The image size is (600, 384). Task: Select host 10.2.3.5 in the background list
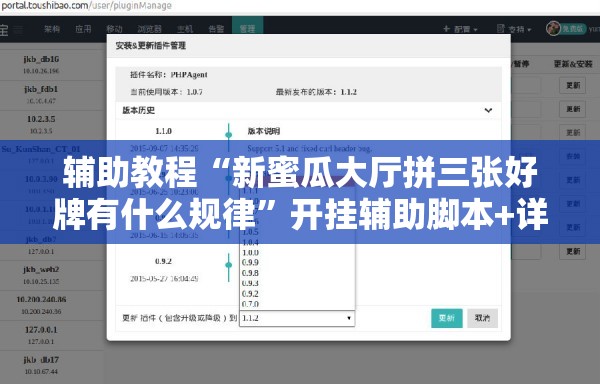click(x=41, y=119)
